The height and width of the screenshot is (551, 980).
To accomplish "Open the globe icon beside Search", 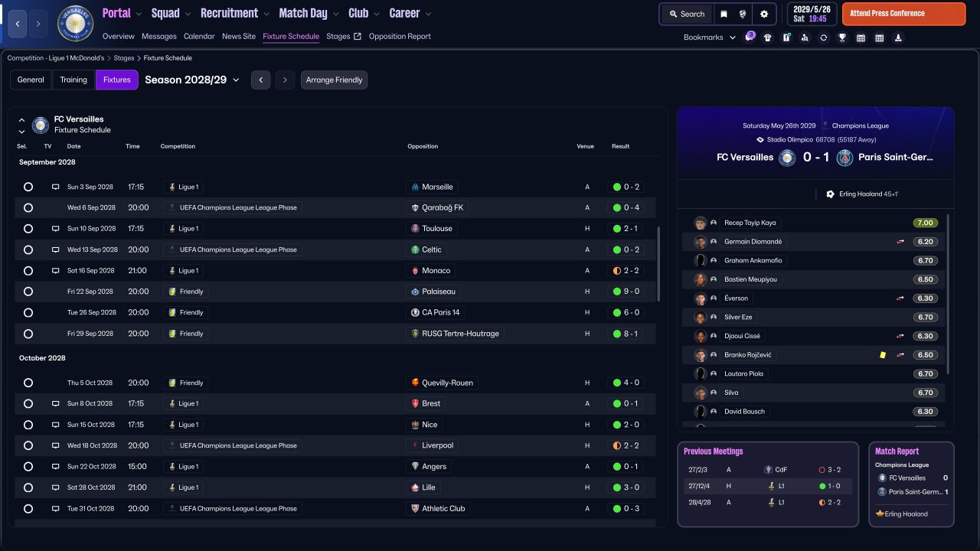I will point(743,14).
